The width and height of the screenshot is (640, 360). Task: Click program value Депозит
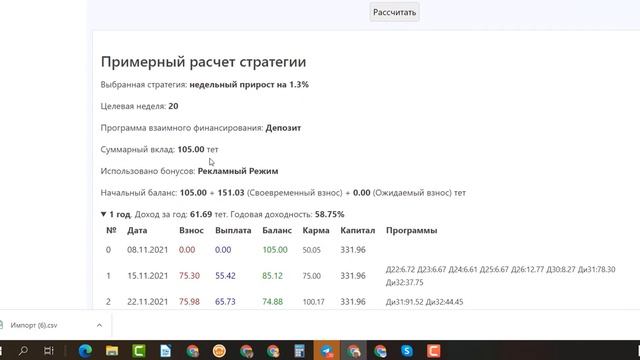283,128
